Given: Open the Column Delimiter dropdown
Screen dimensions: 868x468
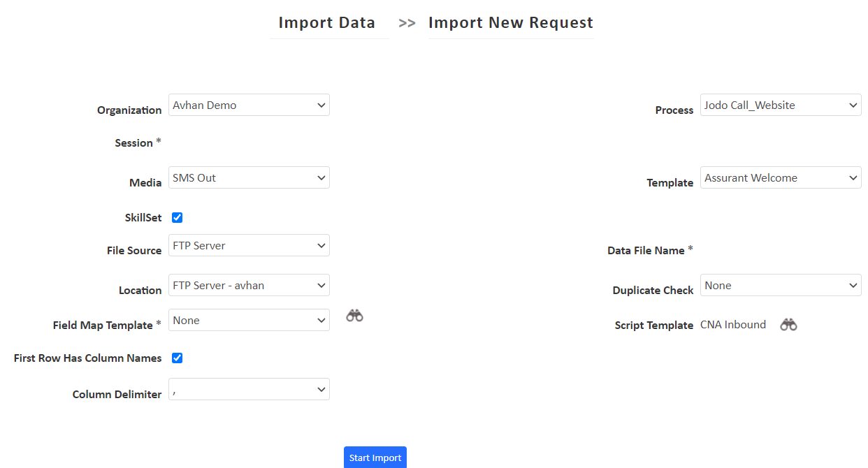Looking at the screenshot, I should [x=248, y=389].
